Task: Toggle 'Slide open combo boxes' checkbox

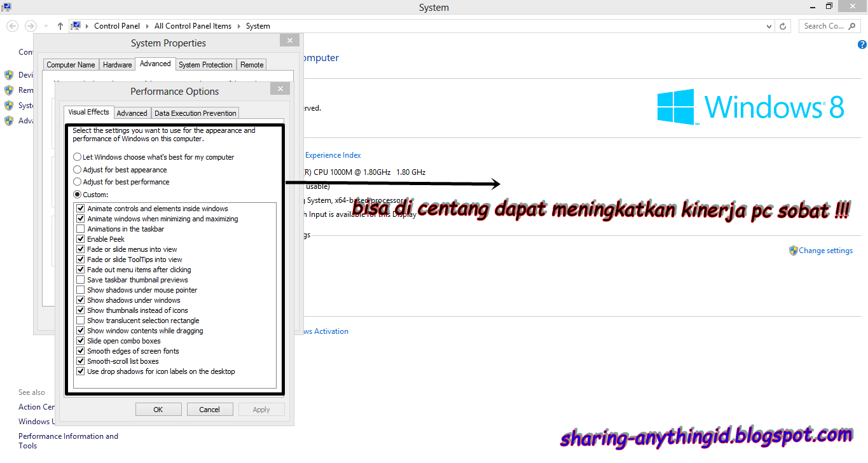Action: tap(80, 341)
